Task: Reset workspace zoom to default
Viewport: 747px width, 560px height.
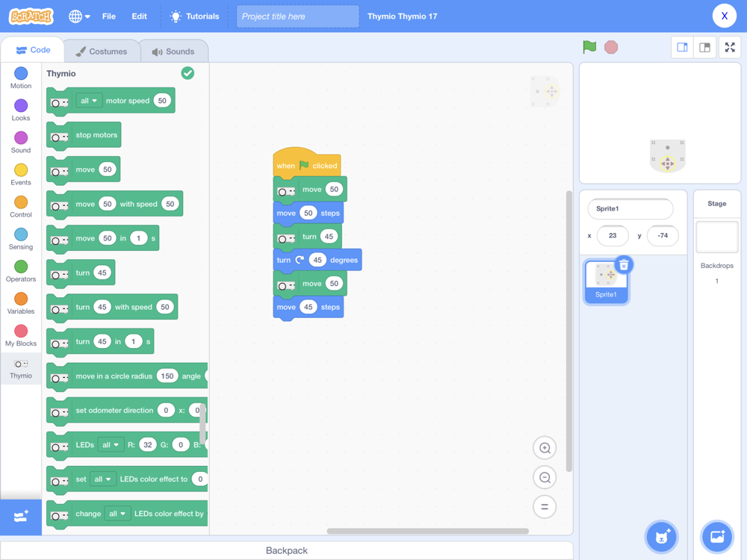Action: point(545,507)
